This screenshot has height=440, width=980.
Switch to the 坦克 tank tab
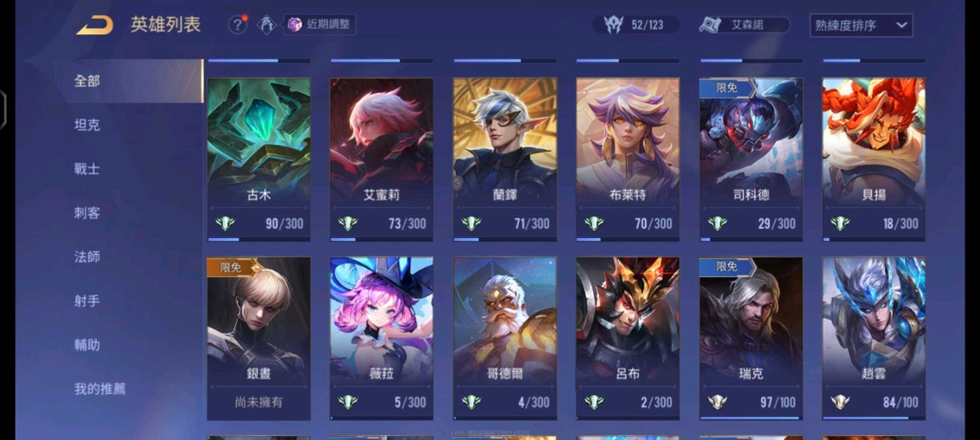[x=87, y=125]
